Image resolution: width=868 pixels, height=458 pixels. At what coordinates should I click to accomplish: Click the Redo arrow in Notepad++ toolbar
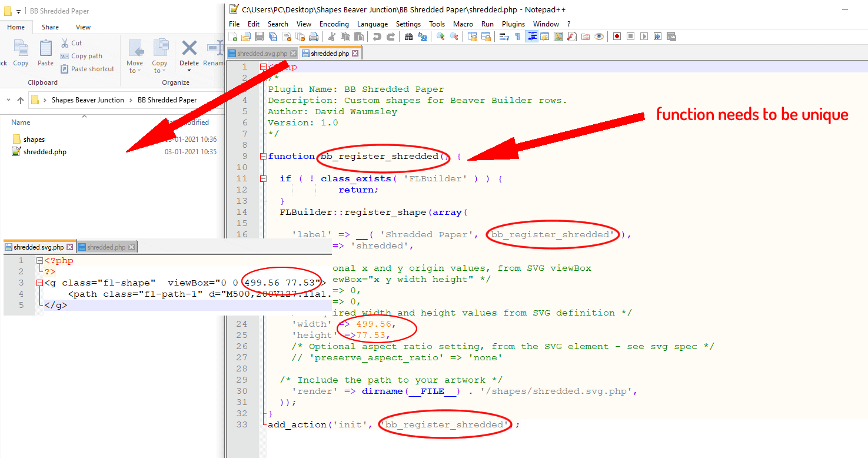[390, 36]
